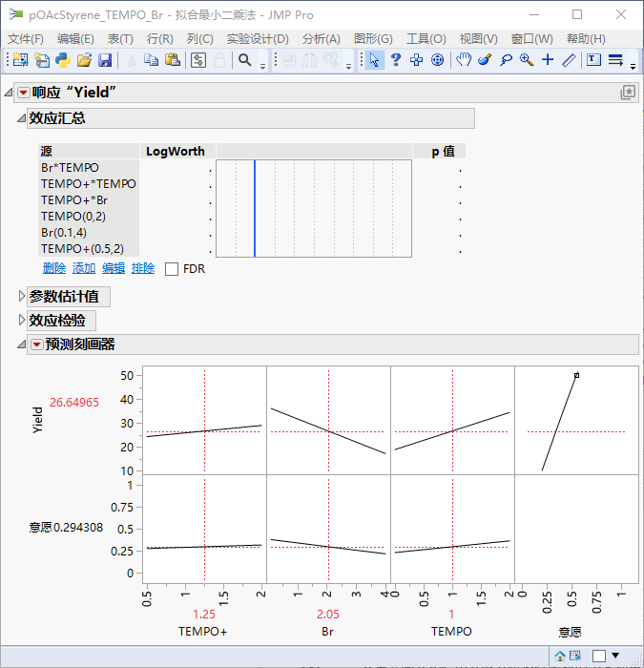Click the TEMPO+ value 1.25 field
This screenshot has width=644, height=668.
(204, 615)
